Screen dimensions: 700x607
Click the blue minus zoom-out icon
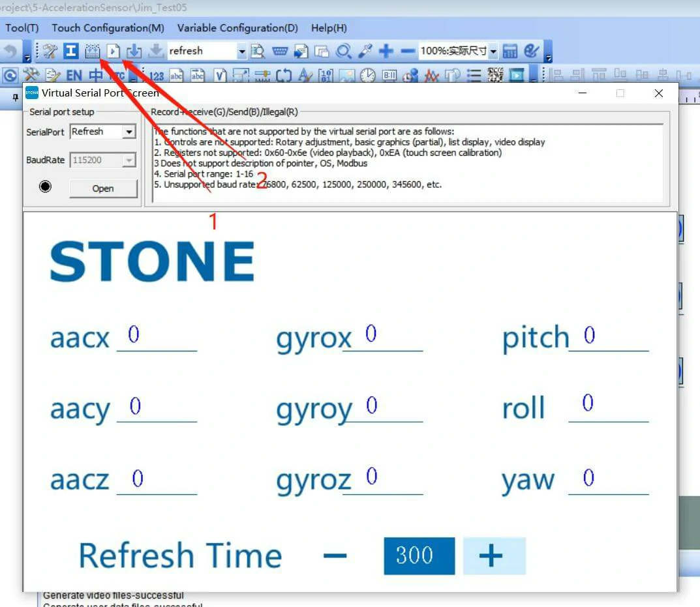click(408, 52)
